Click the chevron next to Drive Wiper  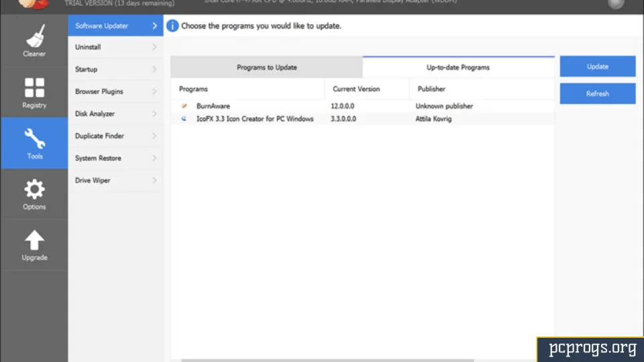(x=155, y=180)
